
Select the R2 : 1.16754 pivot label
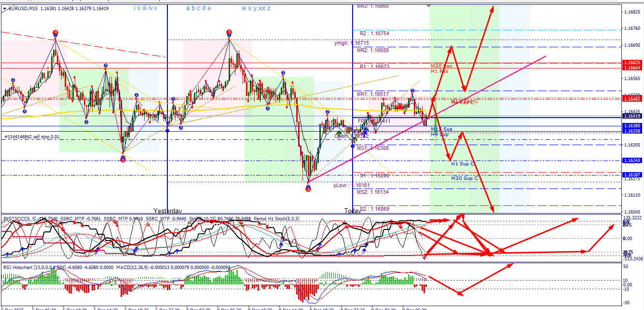click(374, 33)
